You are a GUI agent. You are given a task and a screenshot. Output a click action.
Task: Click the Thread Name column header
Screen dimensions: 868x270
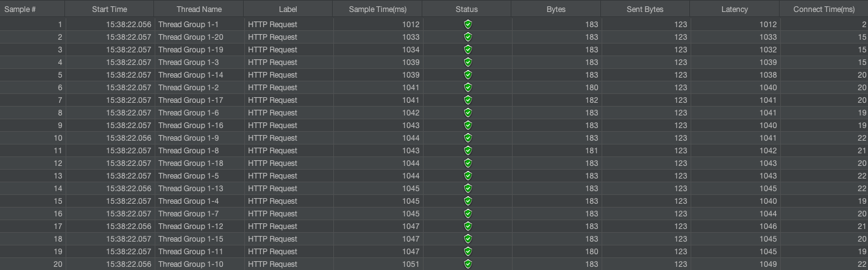pos(199,9)
